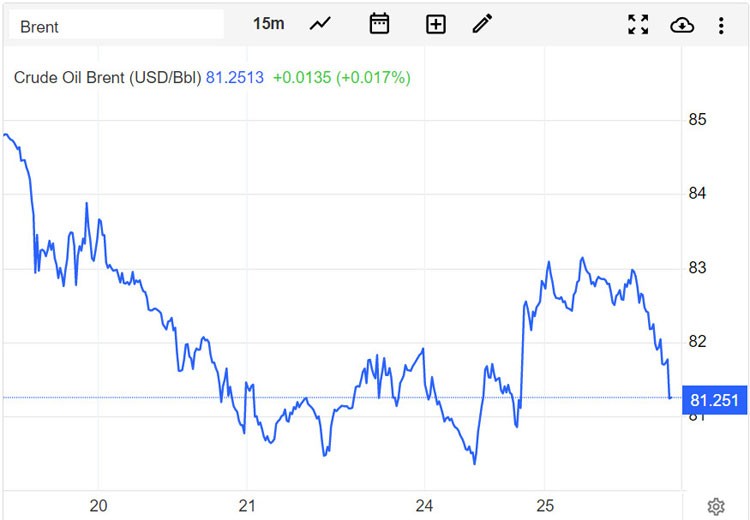Click date label 25 on time axis
Screen dimensions: 750x520
click(545, 505)
